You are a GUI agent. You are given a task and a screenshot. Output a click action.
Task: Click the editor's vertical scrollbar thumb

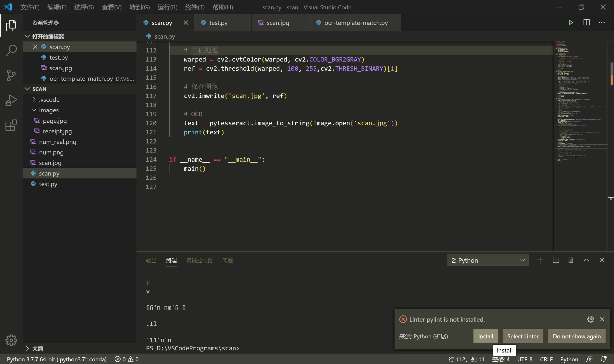[x=611, y=74]
